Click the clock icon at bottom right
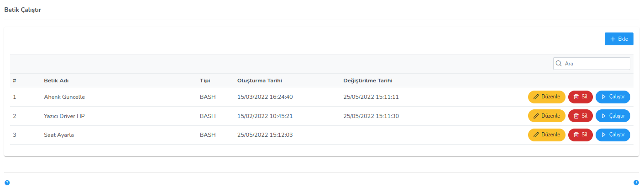 tap(636, 183)
